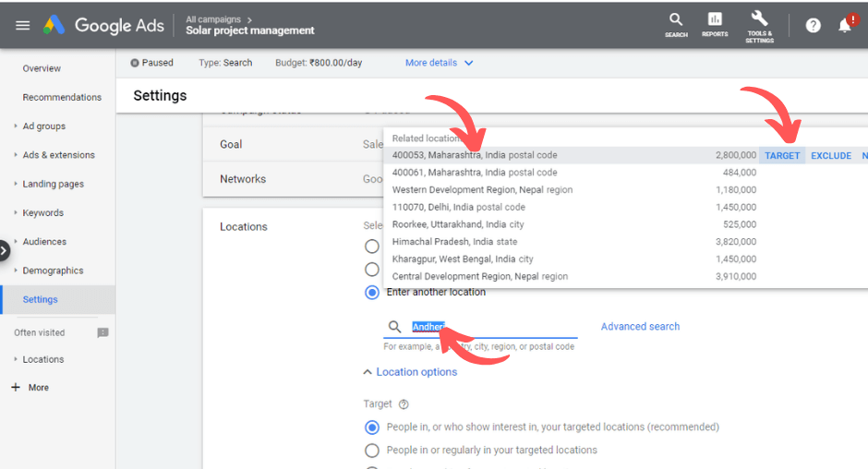Click the EXCLUDE button for 400053
The height and width of the screenshot is (469, 868).
click(x=831, y=156)
